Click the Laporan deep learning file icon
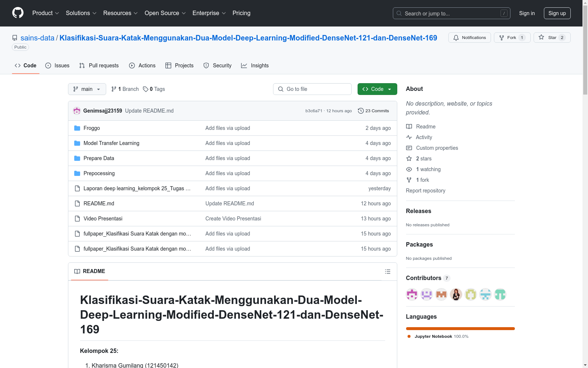Viewport: 588px width, 368px height. [x=77, y=188]
